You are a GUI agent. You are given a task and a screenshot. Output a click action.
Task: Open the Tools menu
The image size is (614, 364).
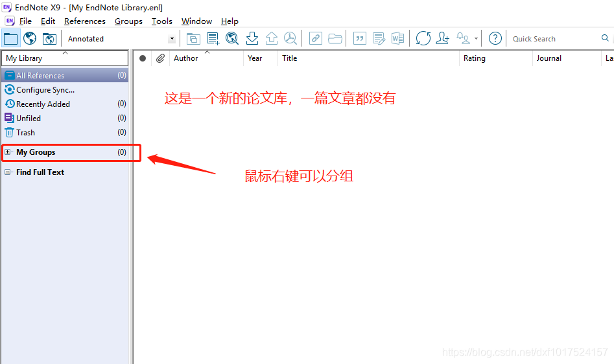[161, 21]
